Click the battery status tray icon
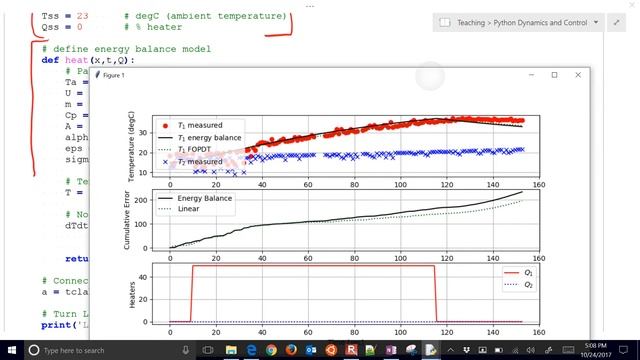The image size is (640, 360). pyautogui.click(x=499, y=350)
